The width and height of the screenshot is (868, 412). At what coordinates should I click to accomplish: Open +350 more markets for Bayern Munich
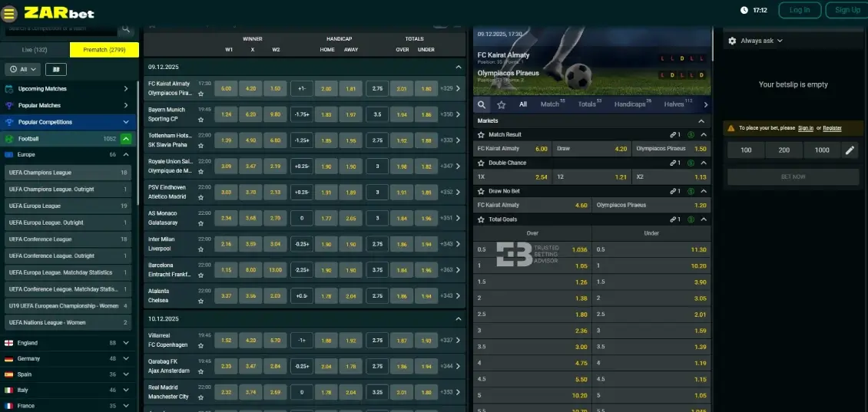point(450,114)
